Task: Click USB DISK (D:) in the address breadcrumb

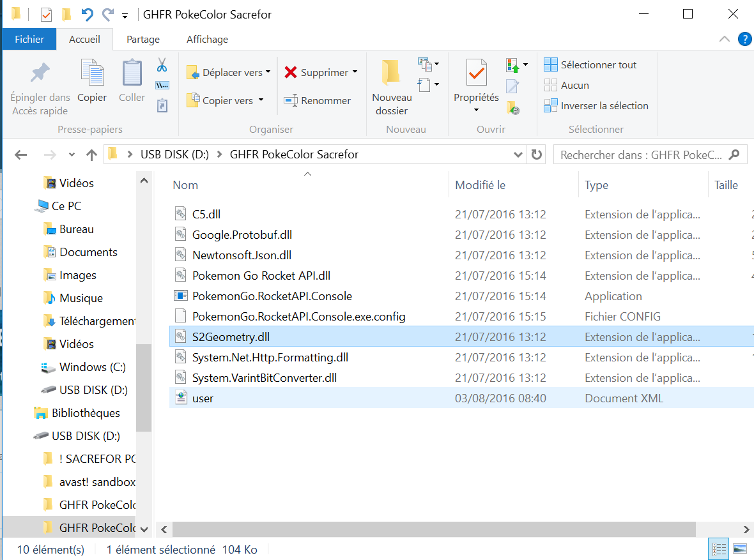Action: click(x=174, y=155)
